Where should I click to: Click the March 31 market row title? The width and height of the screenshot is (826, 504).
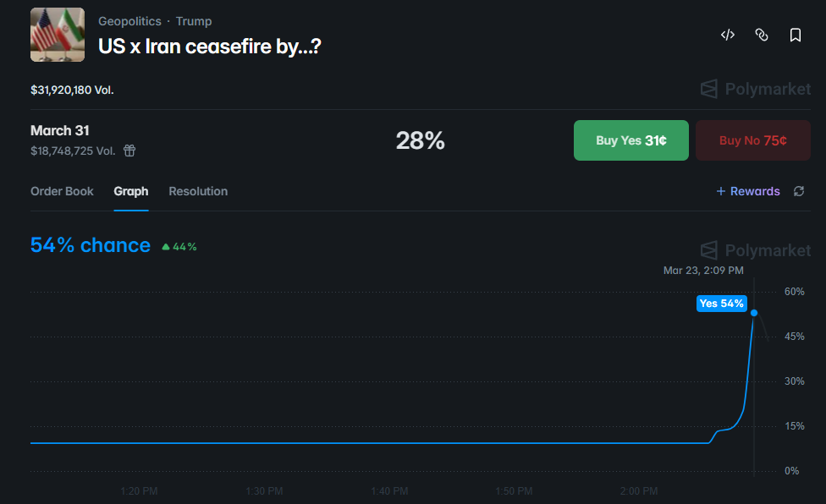(60, 130)
